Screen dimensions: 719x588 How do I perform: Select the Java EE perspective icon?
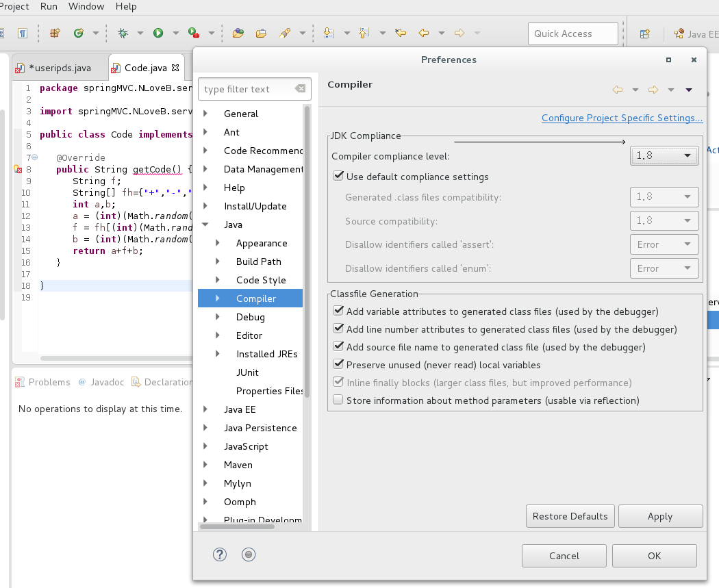(679, 34)
